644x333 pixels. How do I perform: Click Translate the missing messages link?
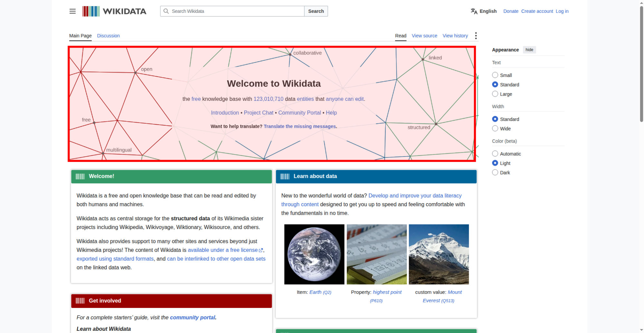coord(300,127)
